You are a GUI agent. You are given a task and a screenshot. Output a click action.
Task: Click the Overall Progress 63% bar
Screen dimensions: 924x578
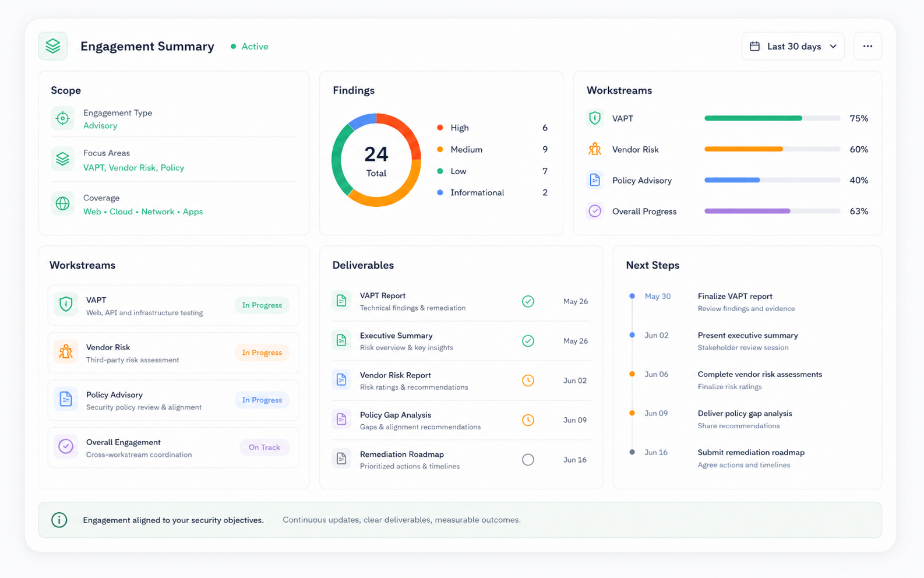coord(773,211)
